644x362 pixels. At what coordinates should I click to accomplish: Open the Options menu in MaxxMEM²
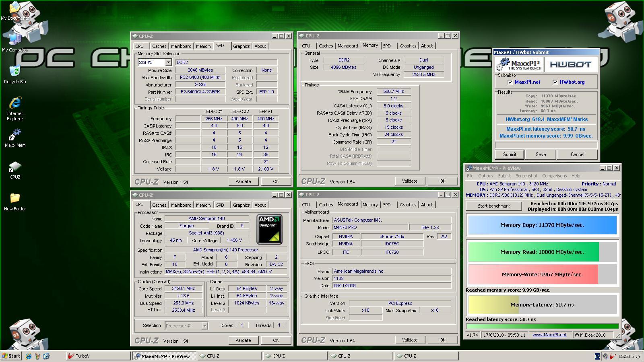coord(485,176)
